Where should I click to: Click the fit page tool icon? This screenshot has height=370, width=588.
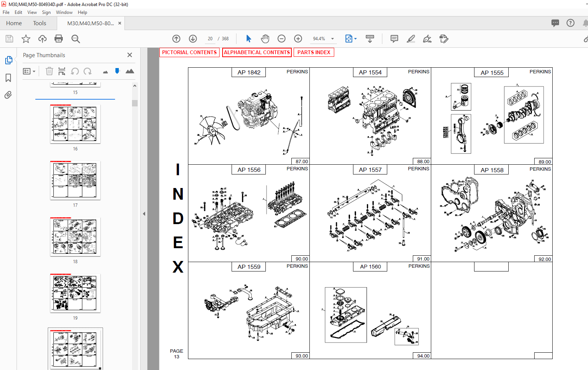pyautogui.click(x=349, y=39)
